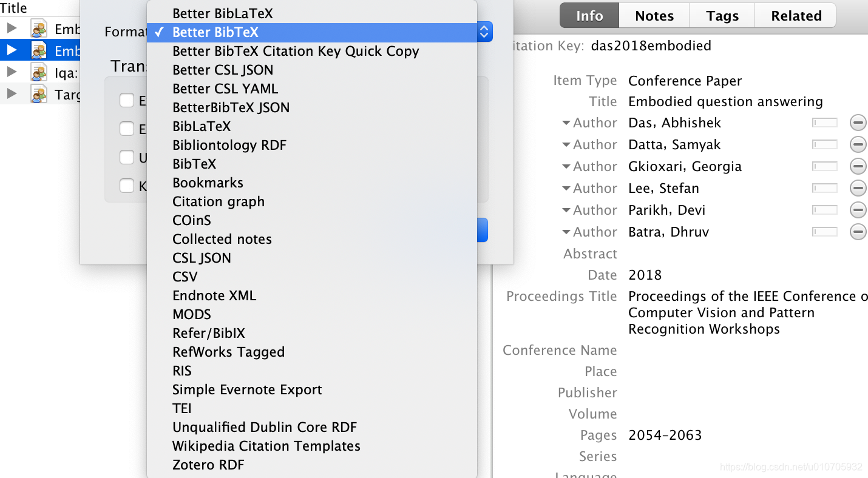868x478 pixels.
Task: Open creator type menu for Das, Abhishek
Action: point(589,123)
